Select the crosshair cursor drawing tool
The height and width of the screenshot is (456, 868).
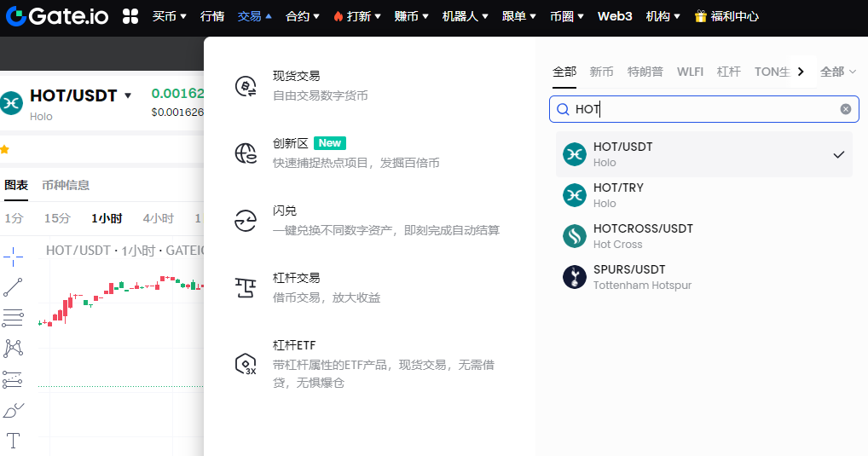[13, 256]
